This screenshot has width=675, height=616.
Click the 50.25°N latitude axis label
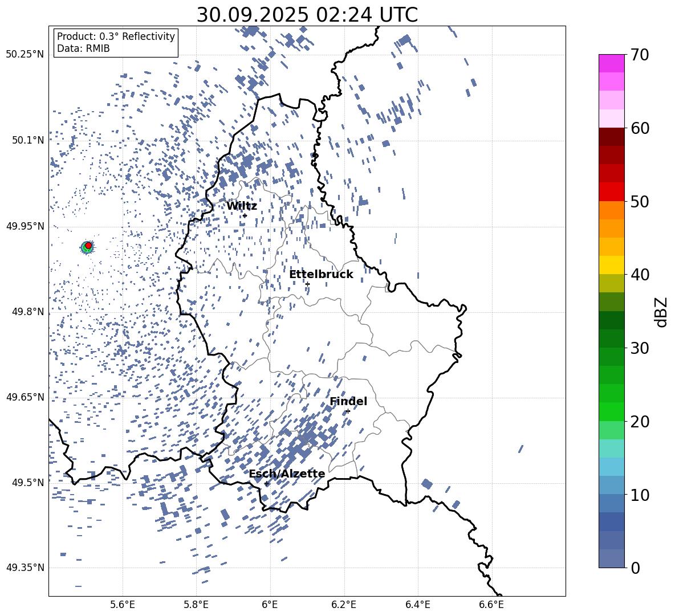click(x=25, y=55)
